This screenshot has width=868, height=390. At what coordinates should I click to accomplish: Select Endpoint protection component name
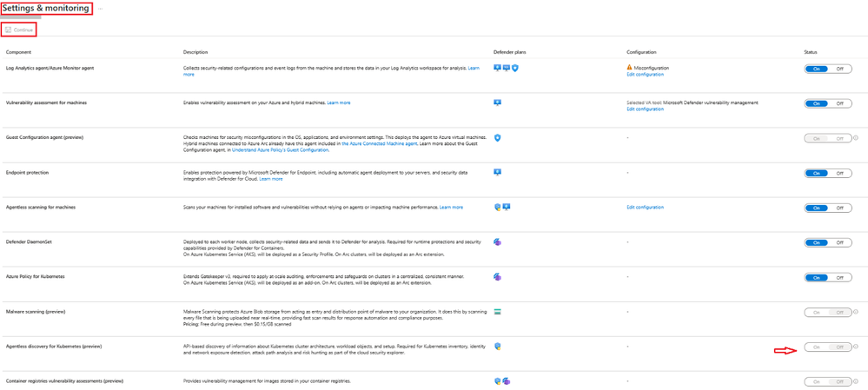pos(27,173)
